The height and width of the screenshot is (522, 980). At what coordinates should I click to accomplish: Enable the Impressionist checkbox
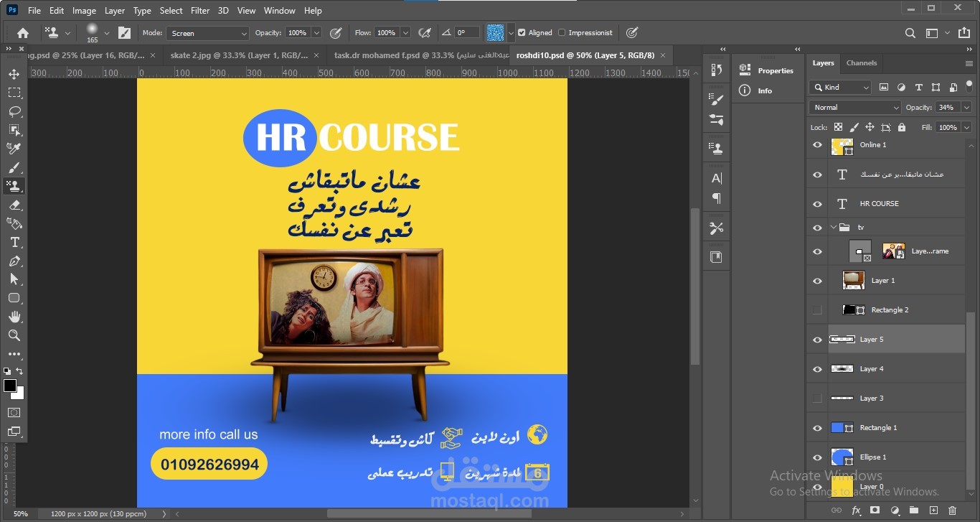click(562, 33)
